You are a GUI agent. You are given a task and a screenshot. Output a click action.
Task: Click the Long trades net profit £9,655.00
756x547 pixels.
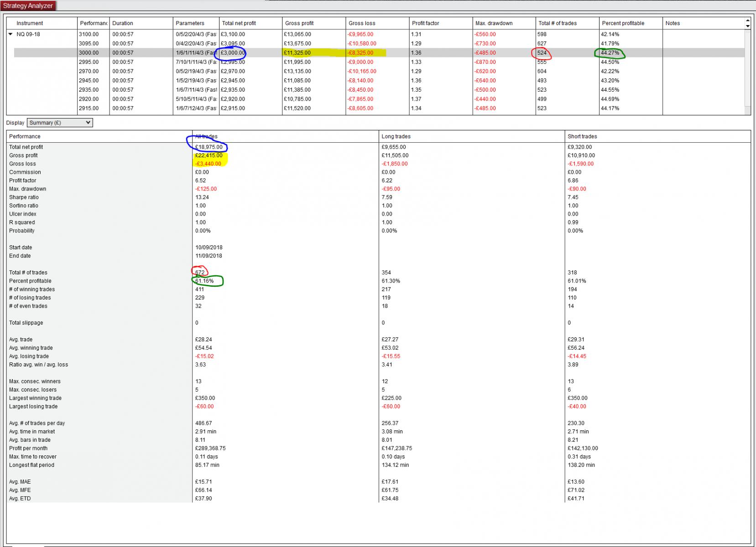coord(394,147)
